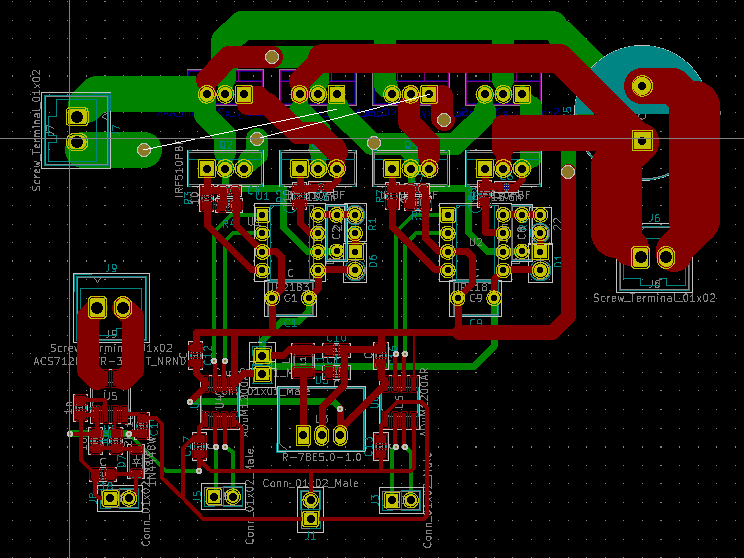Select the lower pad of the J7 screw terminal

[x=77, y=142]
